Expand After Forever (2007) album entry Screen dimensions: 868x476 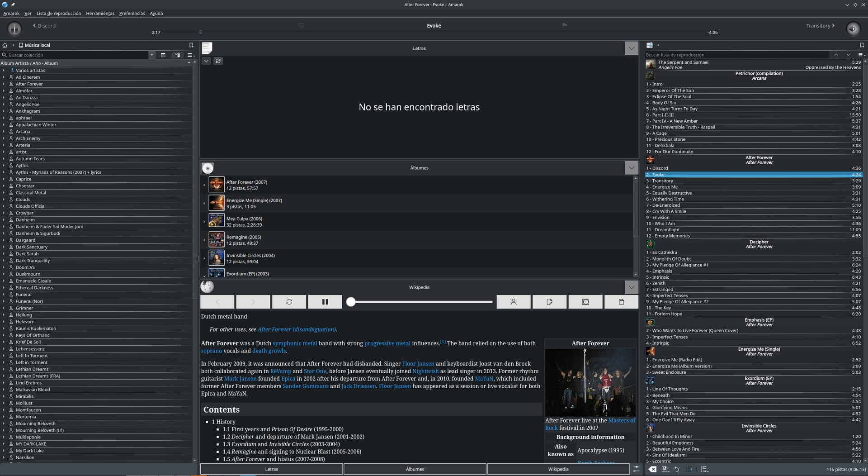[204, 185]
